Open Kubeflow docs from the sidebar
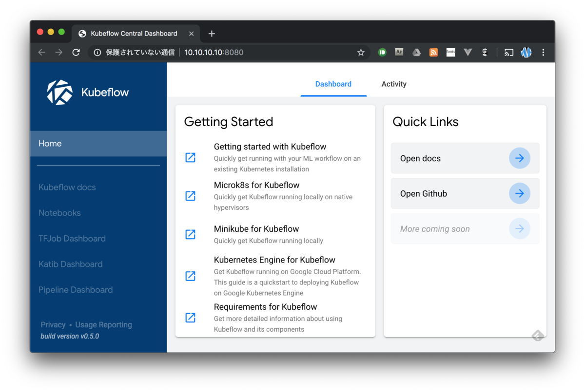The width and height of the screenshot is (585, 392). tap(67, 187)
